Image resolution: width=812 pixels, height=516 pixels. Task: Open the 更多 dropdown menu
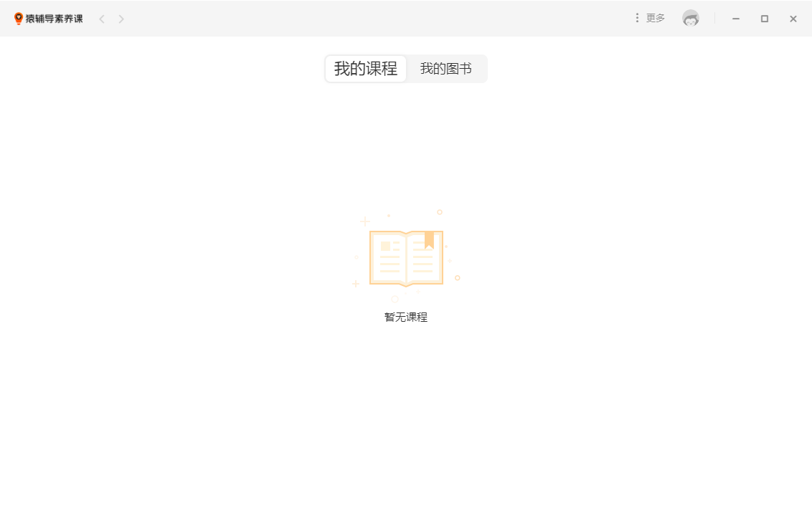click(x=655, y=17)
